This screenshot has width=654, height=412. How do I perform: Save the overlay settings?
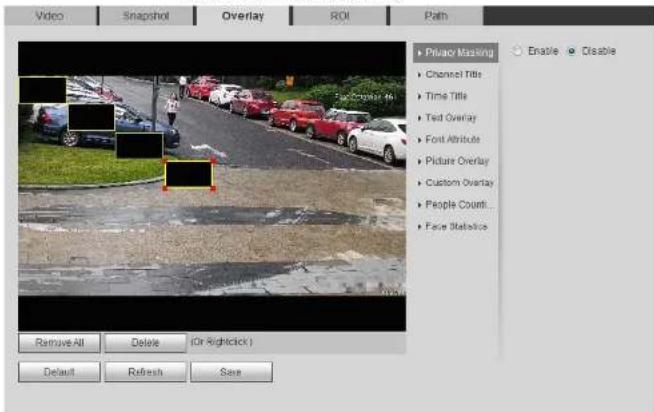(231, 372)
